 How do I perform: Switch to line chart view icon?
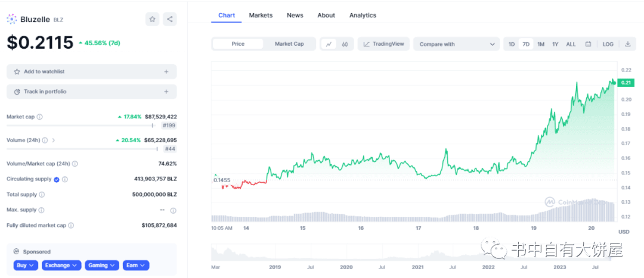click(x=329, y=44)
